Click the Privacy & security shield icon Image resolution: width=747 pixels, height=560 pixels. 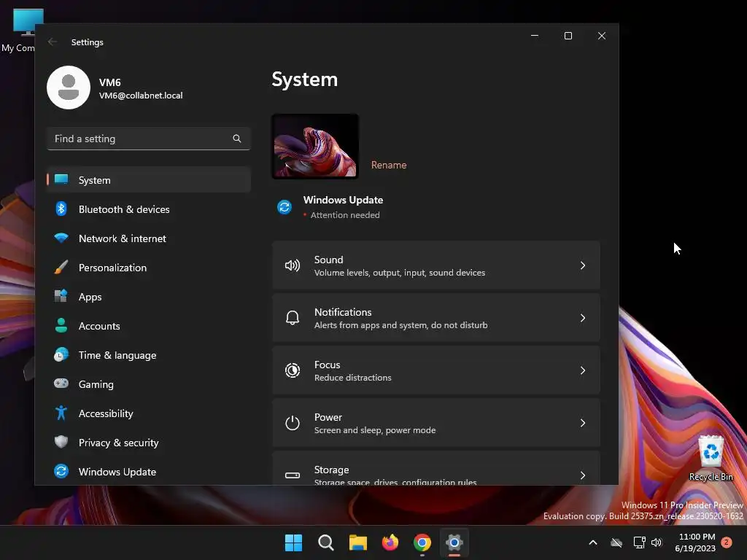[61, 442]
